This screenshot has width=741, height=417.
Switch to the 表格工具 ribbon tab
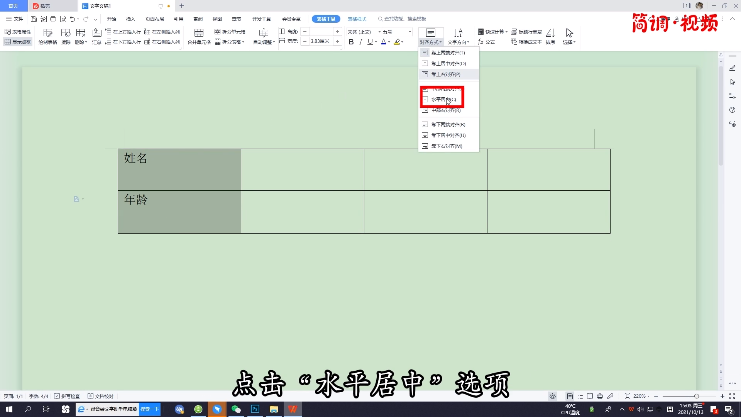[x=324, y=19]
